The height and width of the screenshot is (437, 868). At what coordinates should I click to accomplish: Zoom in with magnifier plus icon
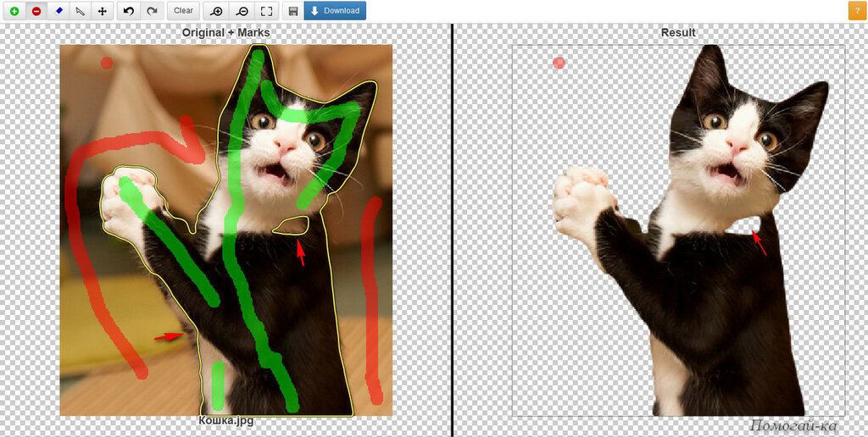coord(217,11)
